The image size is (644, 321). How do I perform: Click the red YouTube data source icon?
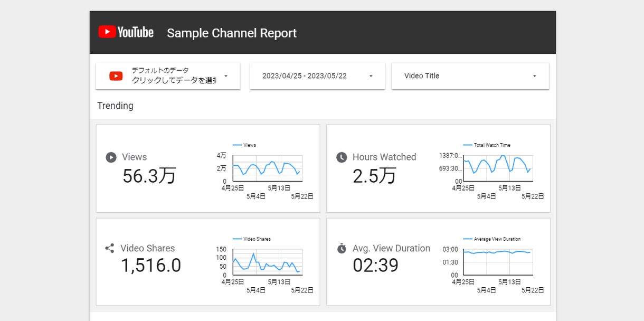click(x=116, y=76)
